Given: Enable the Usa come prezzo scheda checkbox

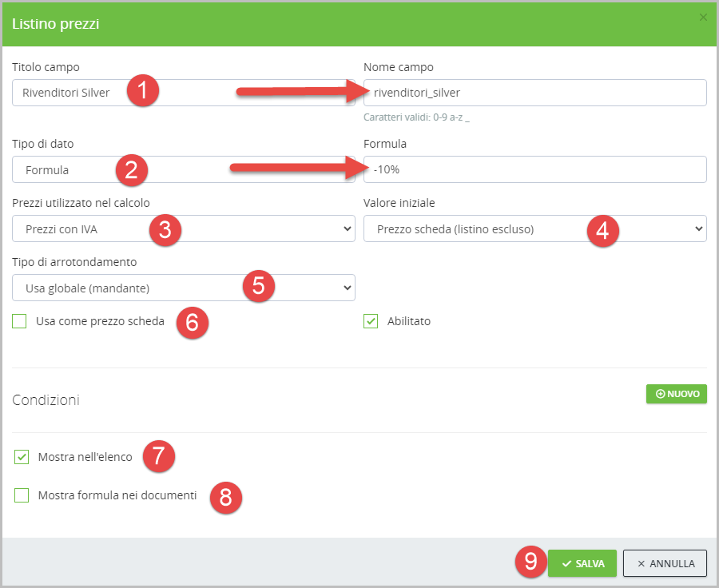Looking at the screenshot, I should click(x=20, y=321).
